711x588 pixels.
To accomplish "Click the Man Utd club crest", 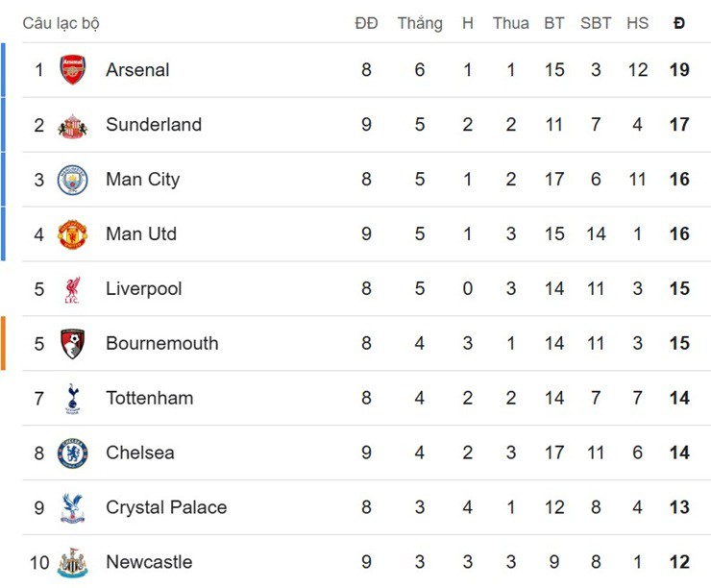I will click(x=73, y=234).
